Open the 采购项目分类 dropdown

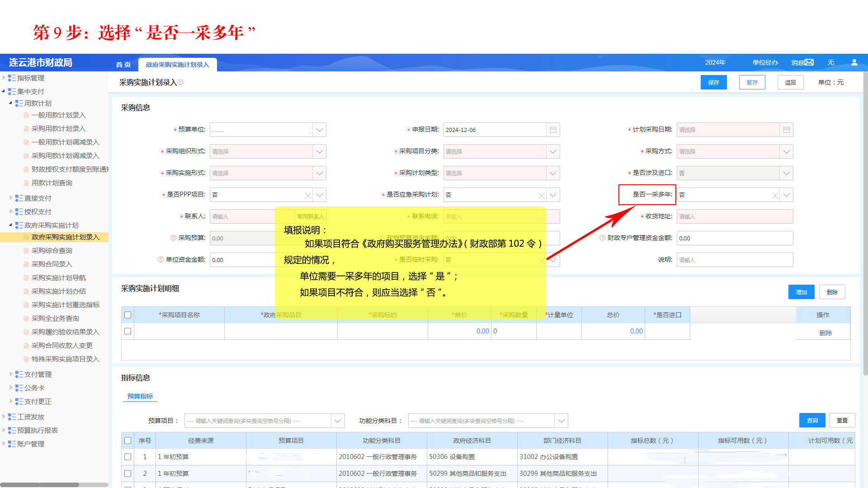coord(553,151)
